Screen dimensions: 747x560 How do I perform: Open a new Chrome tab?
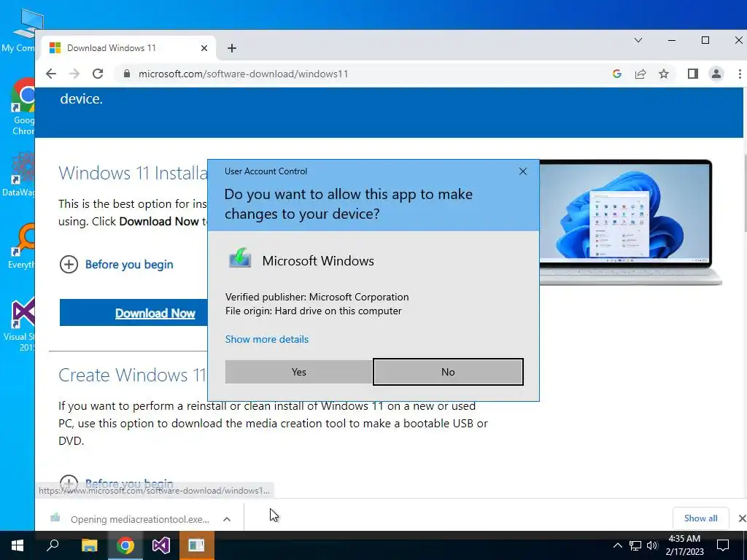tap(231, 48)
